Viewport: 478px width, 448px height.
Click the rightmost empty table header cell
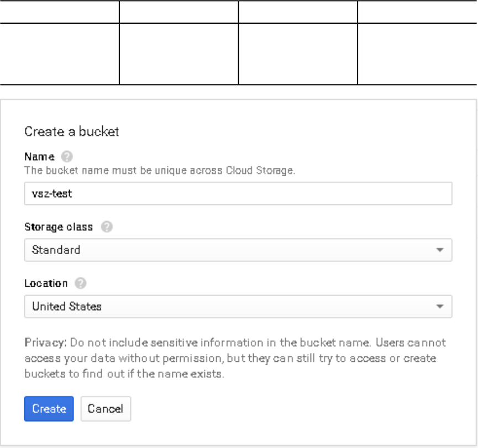pyautogui.click(x=417, y=11)
